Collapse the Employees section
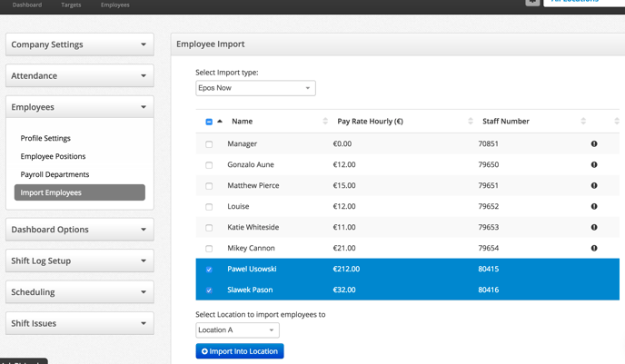This screenshot has width=625, height=364. point(80,107)
